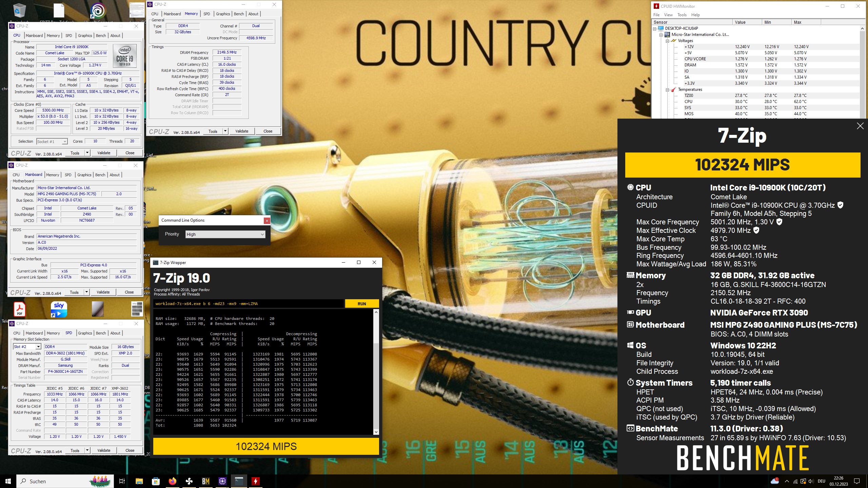Viewport: 868px width, 488px height.
Task: Switch to CPU-Z via purple taskbar icon
Action: pos(222,481)
